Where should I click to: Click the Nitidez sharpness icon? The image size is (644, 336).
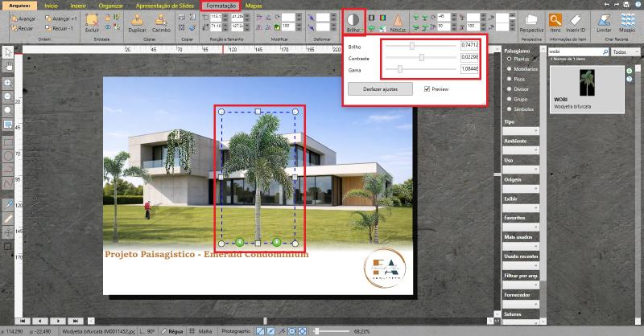397,20
